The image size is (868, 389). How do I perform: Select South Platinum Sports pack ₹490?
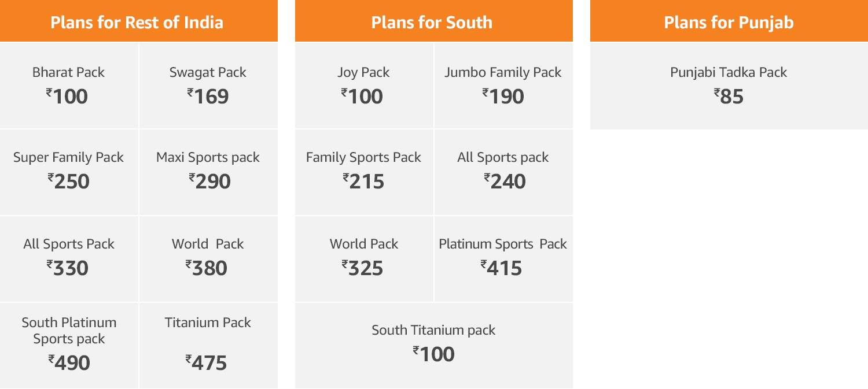(x=69, y=346)
